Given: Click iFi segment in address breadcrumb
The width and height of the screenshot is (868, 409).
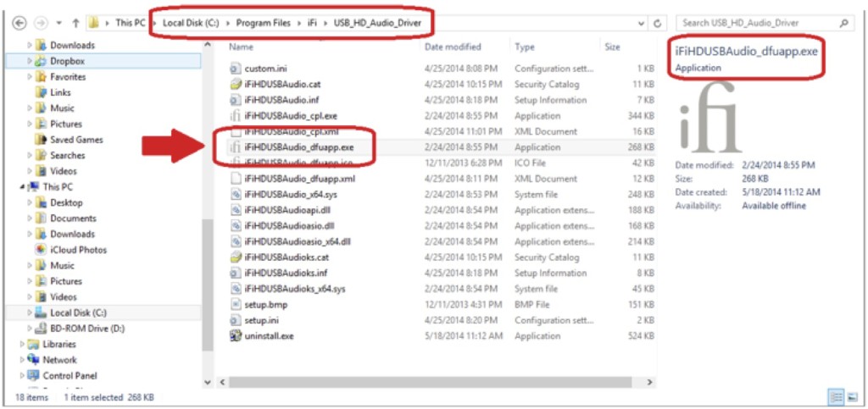Looking at the screenshot, I should coord(314,23).
